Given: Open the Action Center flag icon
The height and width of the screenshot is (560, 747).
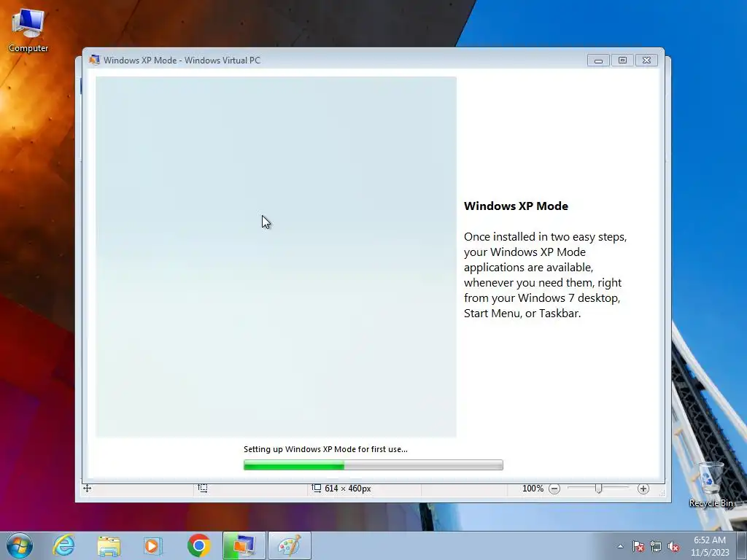Looking at the screenshot, I should pos(638,546).
